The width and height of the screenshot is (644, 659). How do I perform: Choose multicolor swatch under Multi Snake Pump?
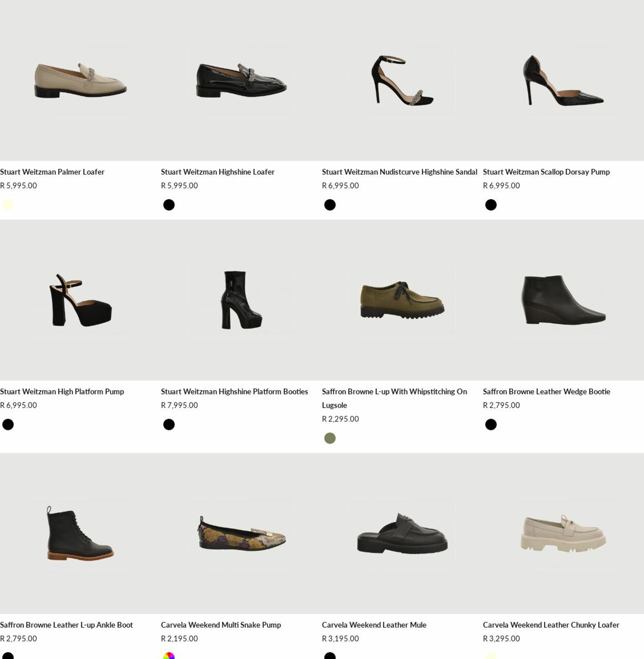point(169,656)
